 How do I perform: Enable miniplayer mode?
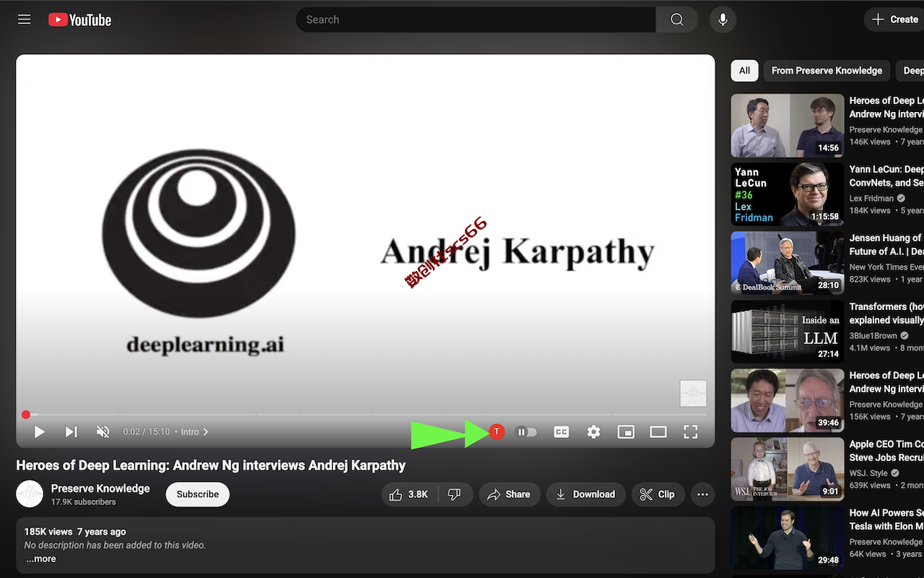(626, 432)
